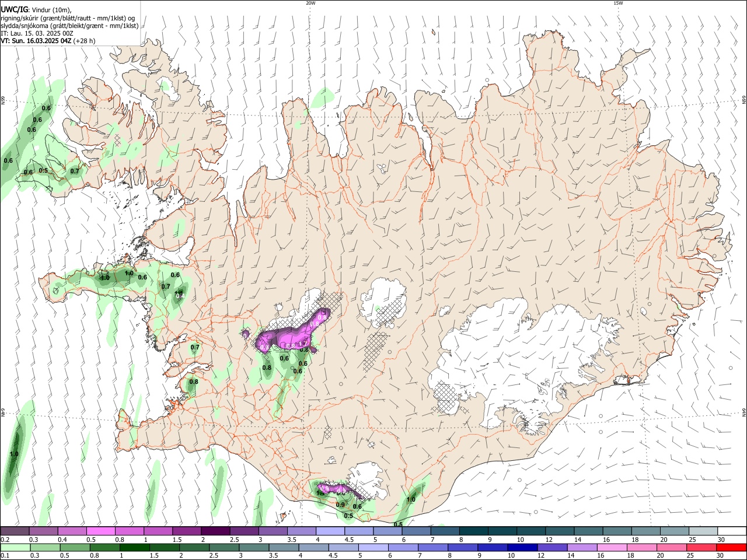Click the 66N label on the left edge
The width and height of the screenshot is (747, 560).
pos(3,100)
